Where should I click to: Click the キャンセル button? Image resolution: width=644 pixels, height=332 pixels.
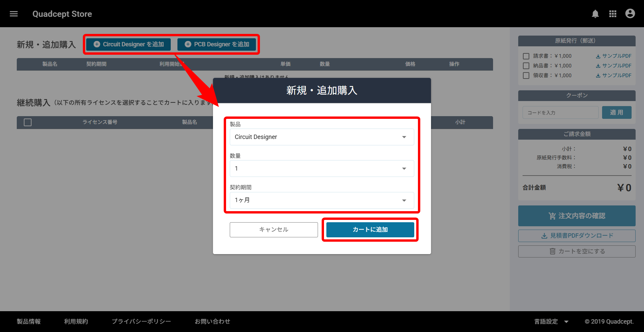point(274,230)
